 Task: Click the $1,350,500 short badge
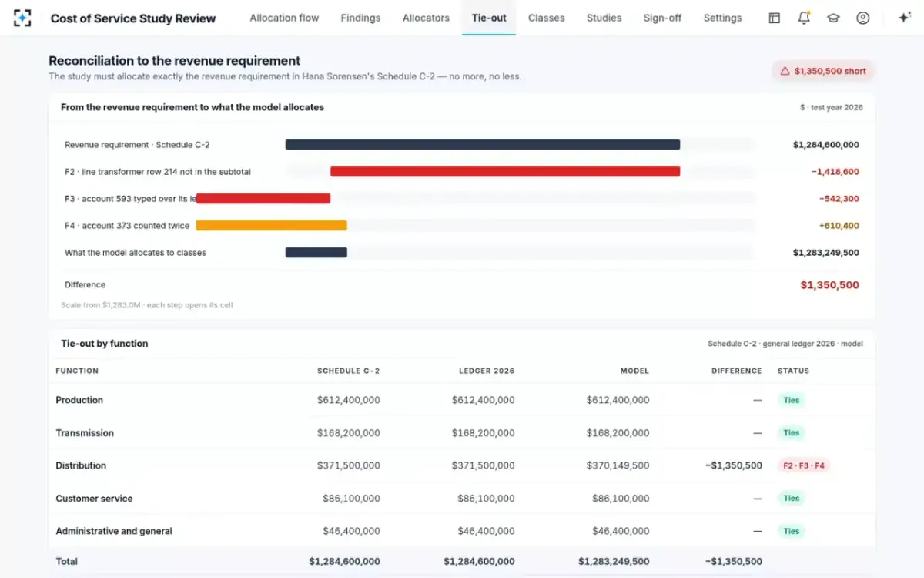pyautogui.click(x=823, y=71)
